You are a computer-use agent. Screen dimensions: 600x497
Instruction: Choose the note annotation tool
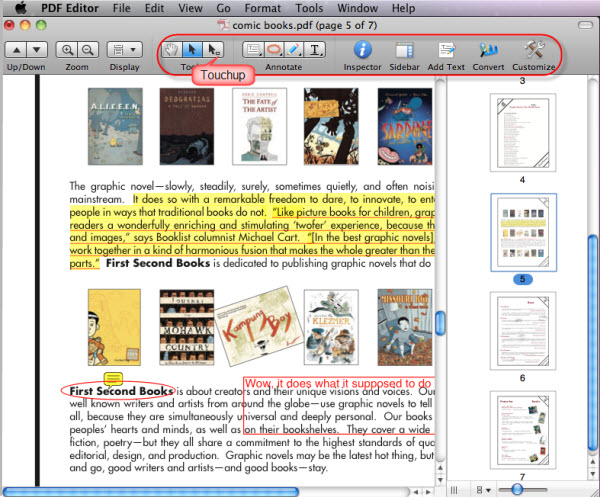(253, 50)
